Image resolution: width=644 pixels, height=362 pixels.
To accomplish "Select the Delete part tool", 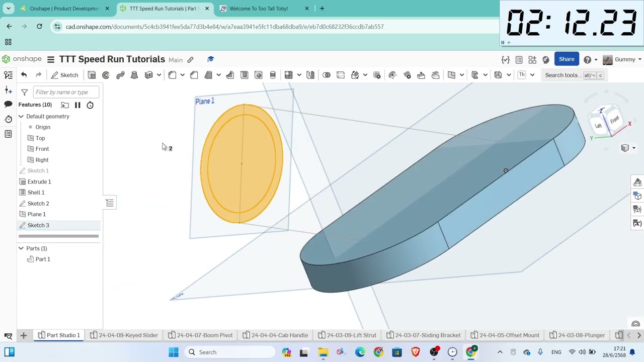I will 377,75.
